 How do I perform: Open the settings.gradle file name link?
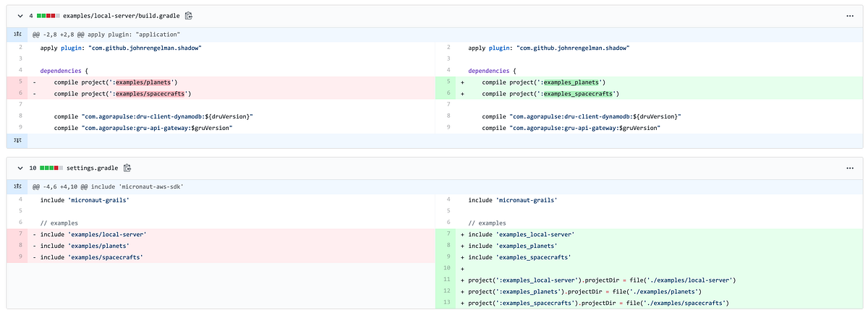coord(92,168)
